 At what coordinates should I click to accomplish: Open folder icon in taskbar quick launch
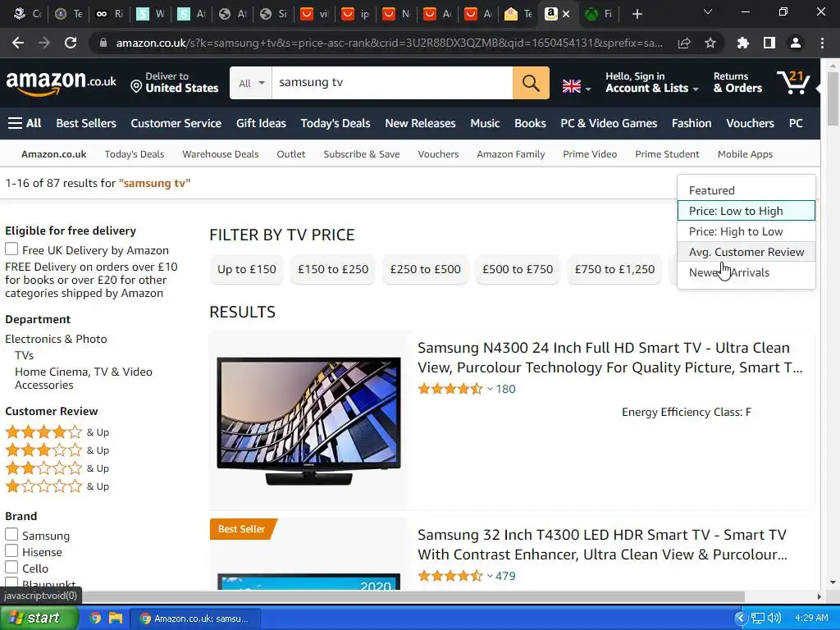[116, 619]
